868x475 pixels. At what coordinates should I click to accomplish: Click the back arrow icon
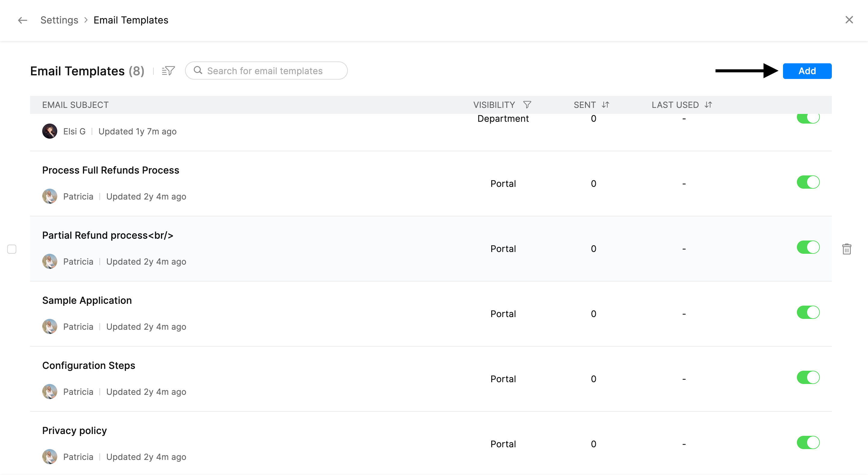click(23, 20)
